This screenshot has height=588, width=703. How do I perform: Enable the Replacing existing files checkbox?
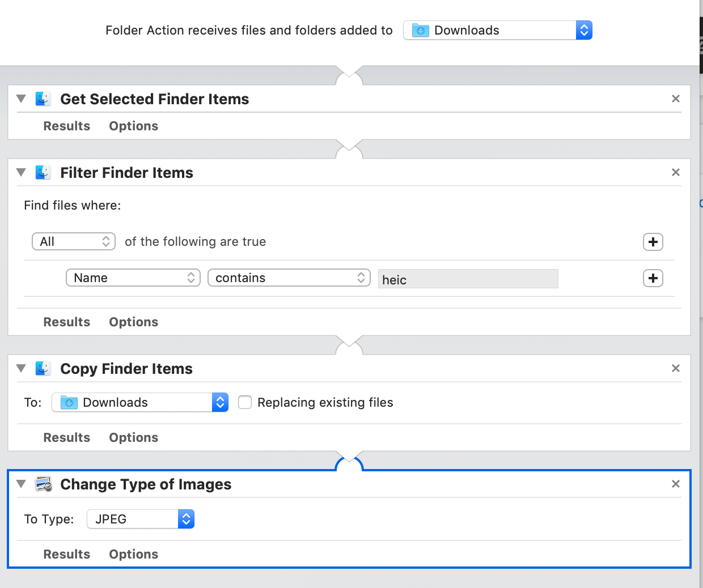(x=244, y=402)
